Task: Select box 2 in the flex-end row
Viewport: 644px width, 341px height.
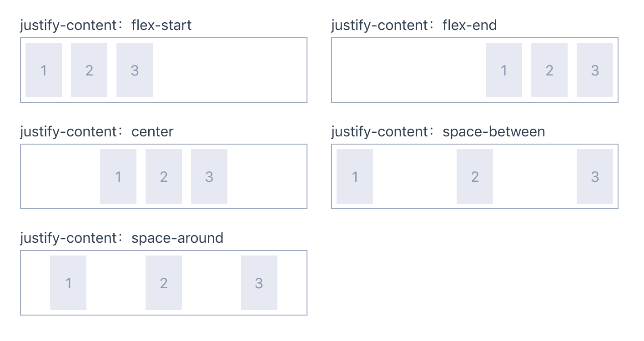Action: [549, 70]
